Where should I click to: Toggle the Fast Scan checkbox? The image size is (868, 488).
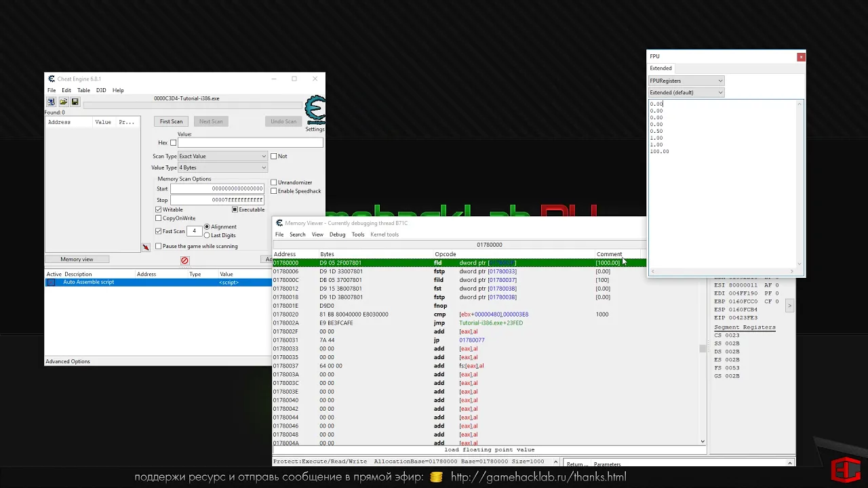(159, 231)
